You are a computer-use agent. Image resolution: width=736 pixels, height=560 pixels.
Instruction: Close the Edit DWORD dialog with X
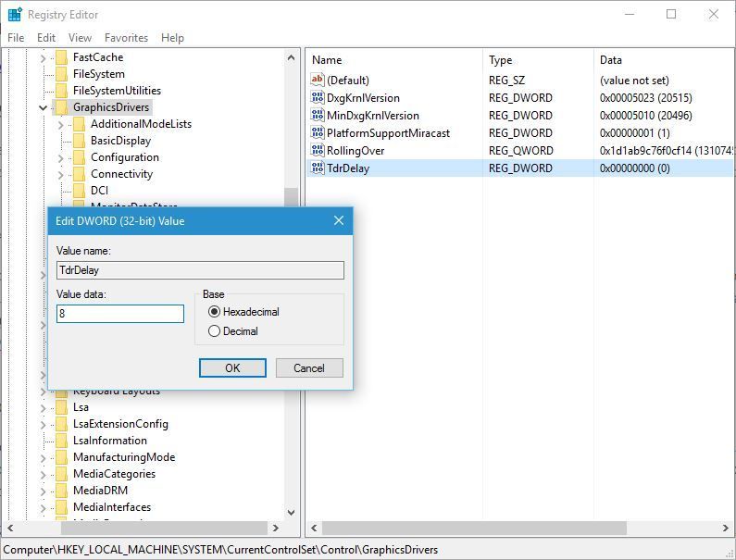tap(339, 220)
